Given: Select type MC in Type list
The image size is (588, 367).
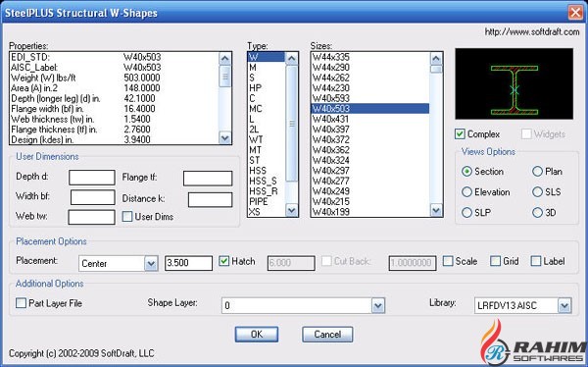Looking at the screenshot, I should click(266, 109).
